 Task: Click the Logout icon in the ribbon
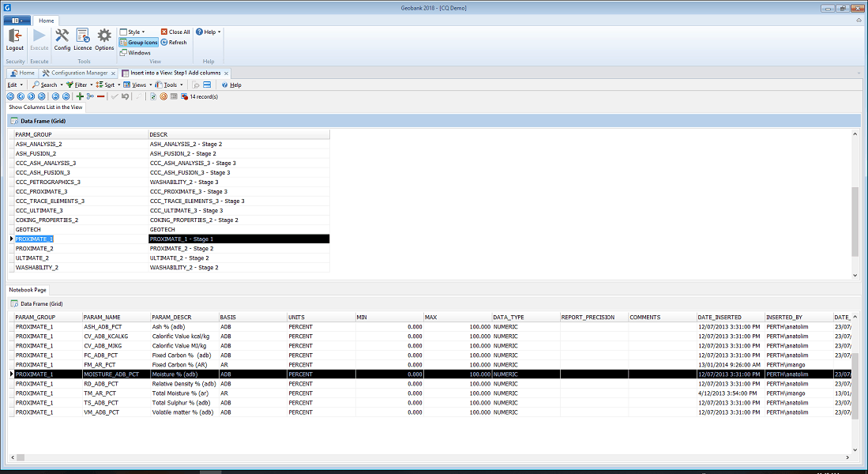coord(14,38)
